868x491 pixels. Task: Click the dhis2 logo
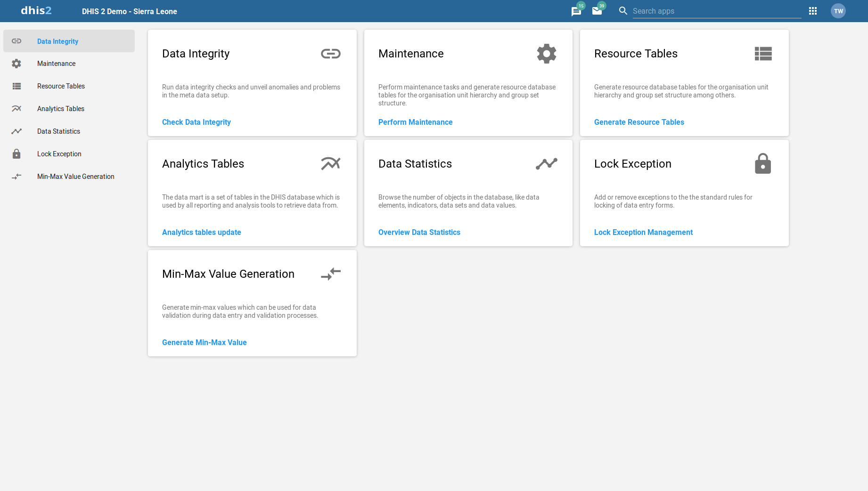click(x=36, y=11)
